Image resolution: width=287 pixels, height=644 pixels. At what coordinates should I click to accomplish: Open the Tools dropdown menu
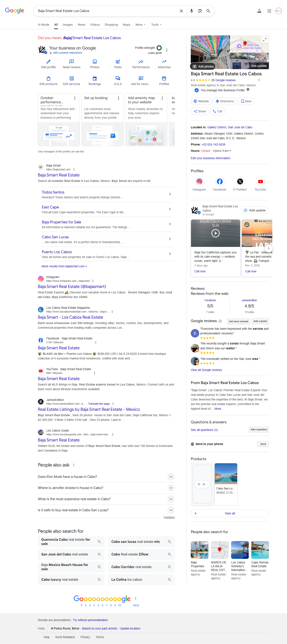coord(156,25)
